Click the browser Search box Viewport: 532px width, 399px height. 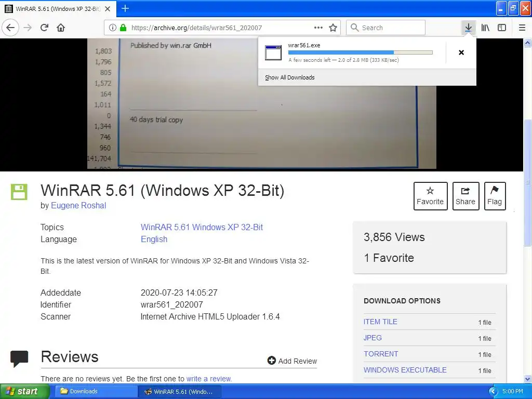tap(386, 28)
